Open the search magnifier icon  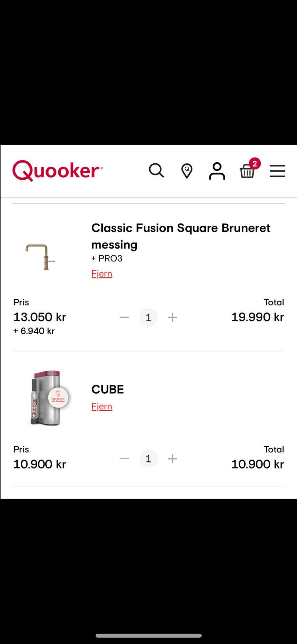156,170
